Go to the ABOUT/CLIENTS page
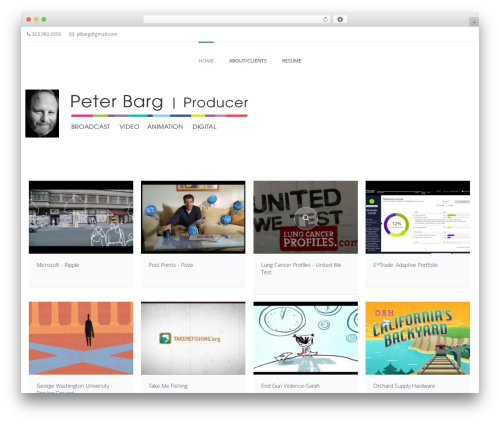The height and width of the screenshot is (423, 500). [x=248, y=61]
